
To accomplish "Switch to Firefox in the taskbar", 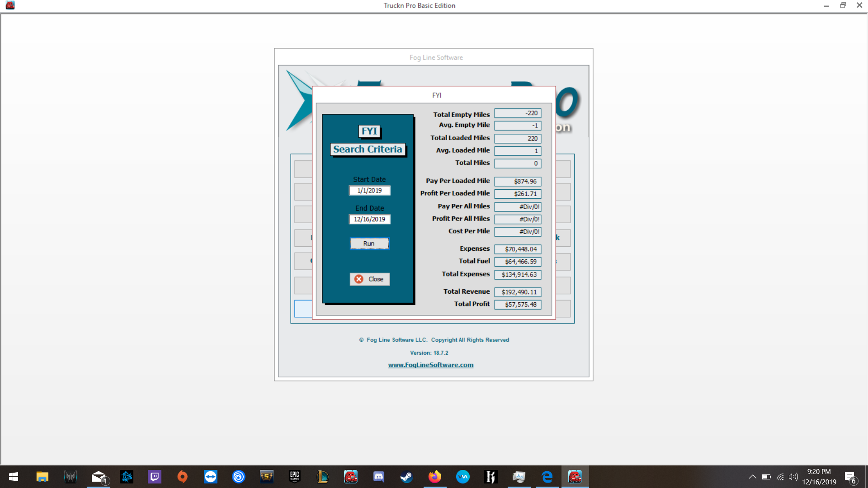I will tap(435, 477).
